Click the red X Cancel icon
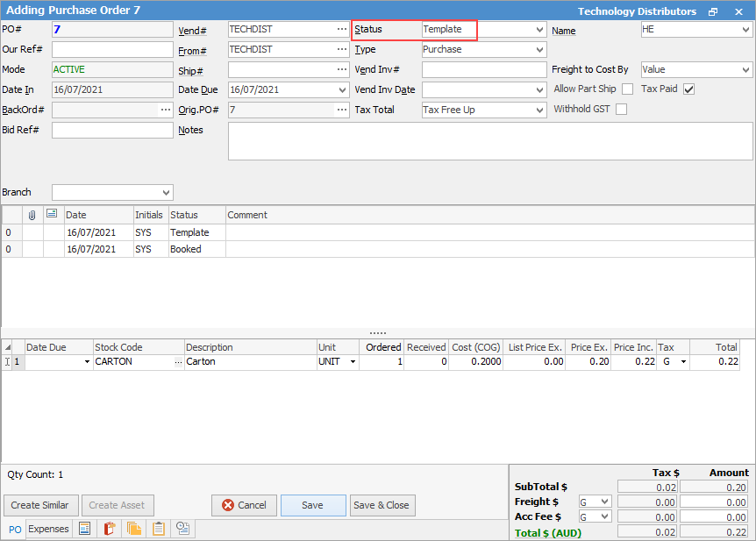 (228, 505)
